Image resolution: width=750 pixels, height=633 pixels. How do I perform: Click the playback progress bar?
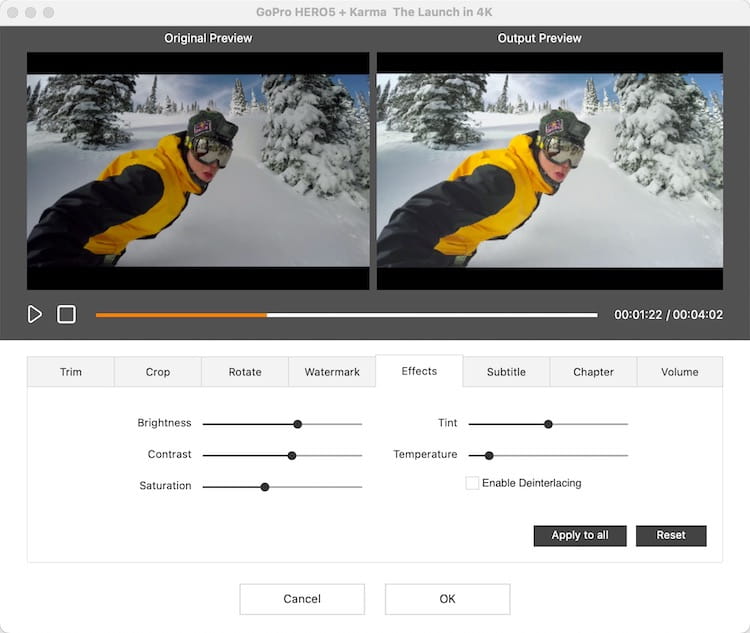pos(346,315)
